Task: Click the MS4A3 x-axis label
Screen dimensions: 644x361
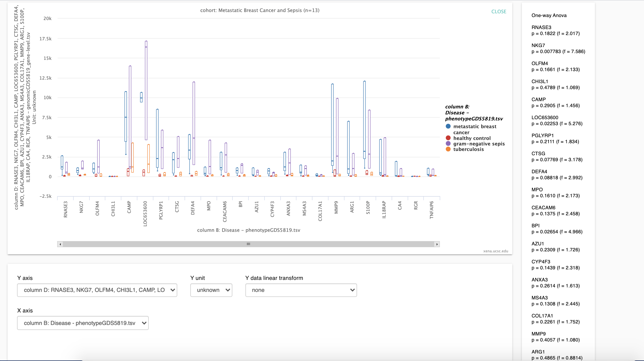Action: point(304,208)
